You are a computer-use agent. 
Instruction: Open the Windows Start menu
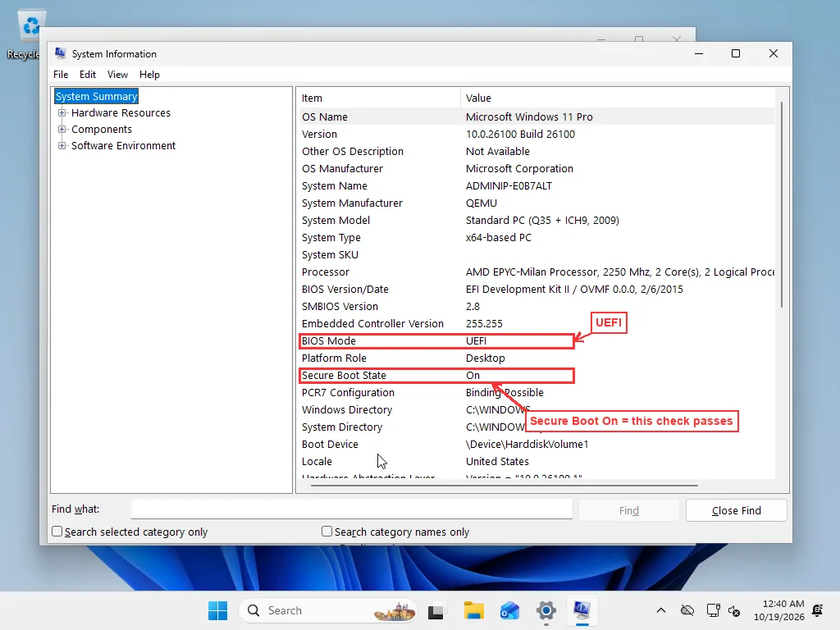tap(217, 610)
